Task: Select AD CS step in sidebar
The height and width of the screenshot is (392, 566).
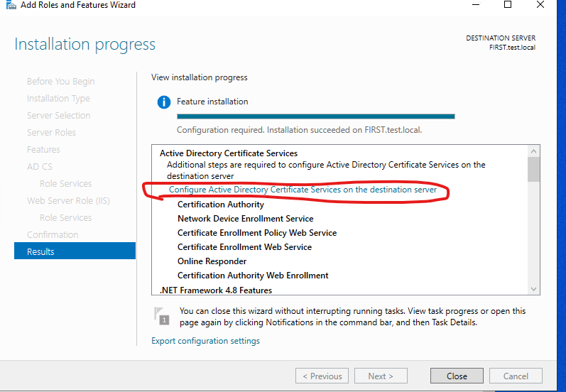Action: pos(39,166)
